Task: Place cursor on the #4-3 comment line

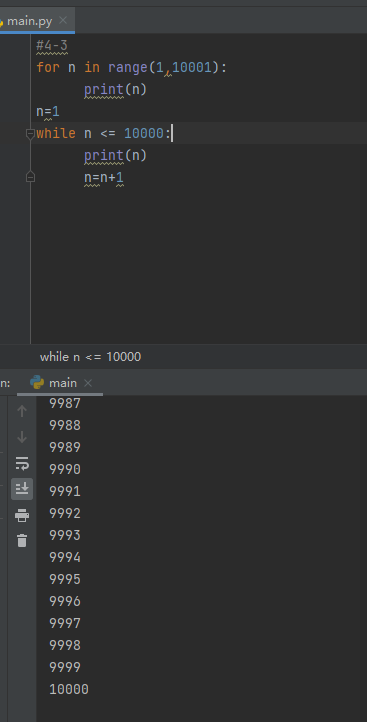Action: click(x=52, y=46)
